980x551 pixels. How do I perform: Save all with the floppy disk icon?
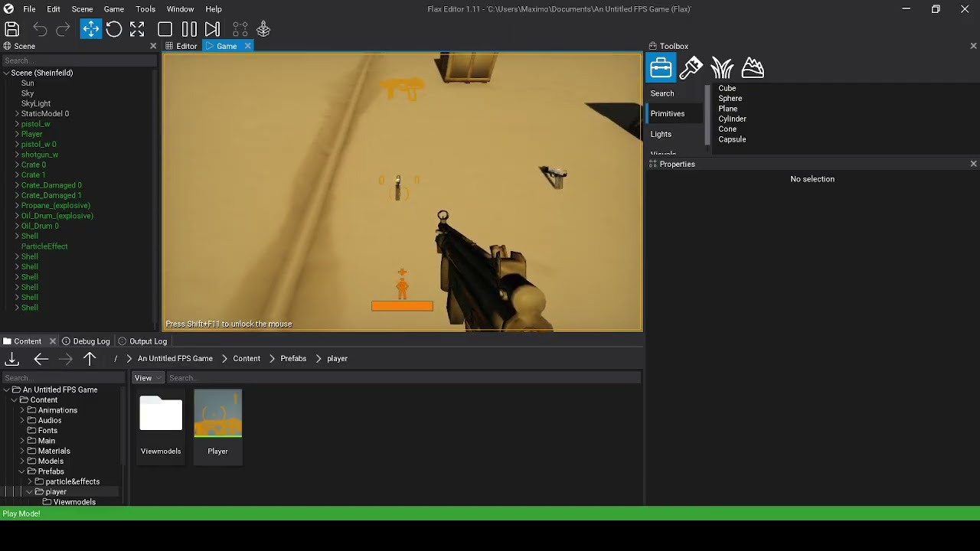pyautogui.click(x=12, y=29)
